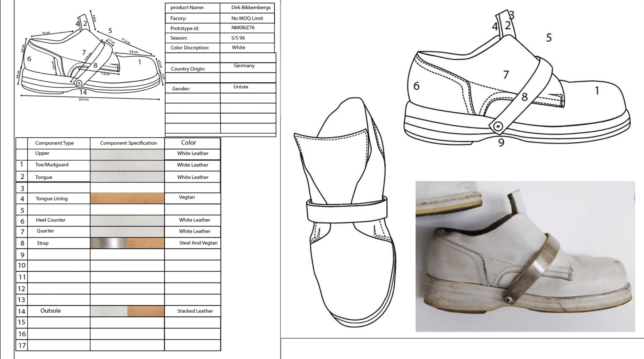Screen dimensions: 644x359
Task: Click the 'Color Discription:' label
Action: pos(190,48)
